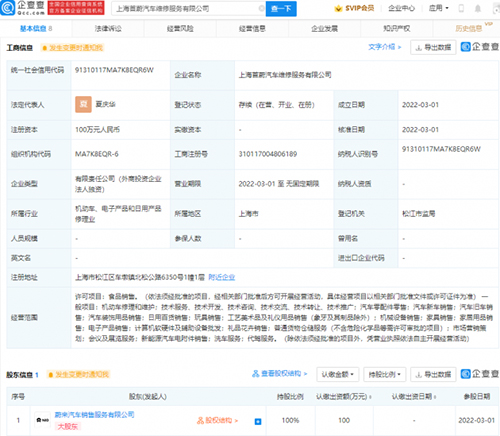Viewport: 500px width, 436px height.
Task: Open notifications bell icon
Action: tap(478, 8)
